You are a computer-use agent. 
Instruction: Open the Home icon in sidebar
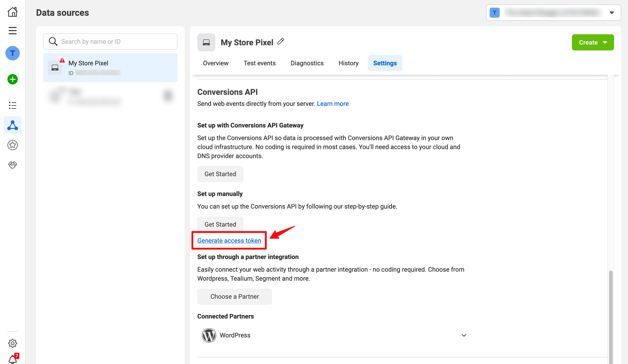point(12,12)
